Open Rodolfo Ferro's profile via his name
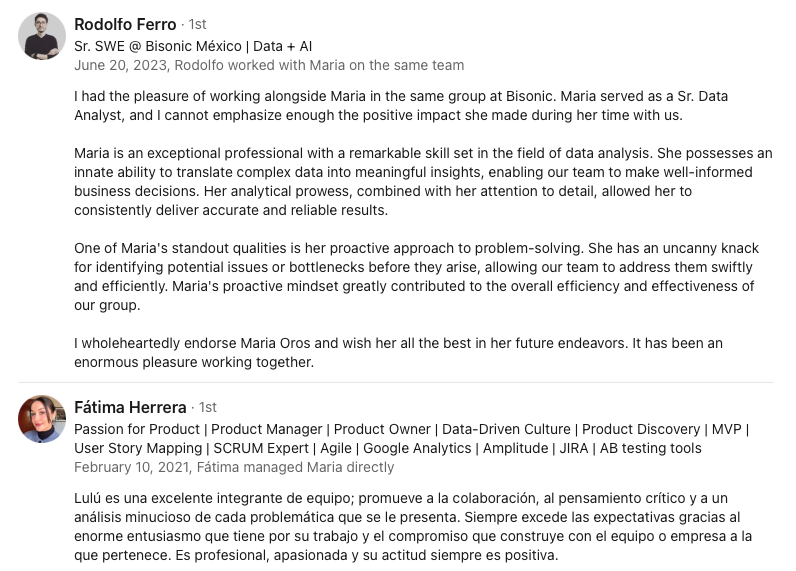 125,24
